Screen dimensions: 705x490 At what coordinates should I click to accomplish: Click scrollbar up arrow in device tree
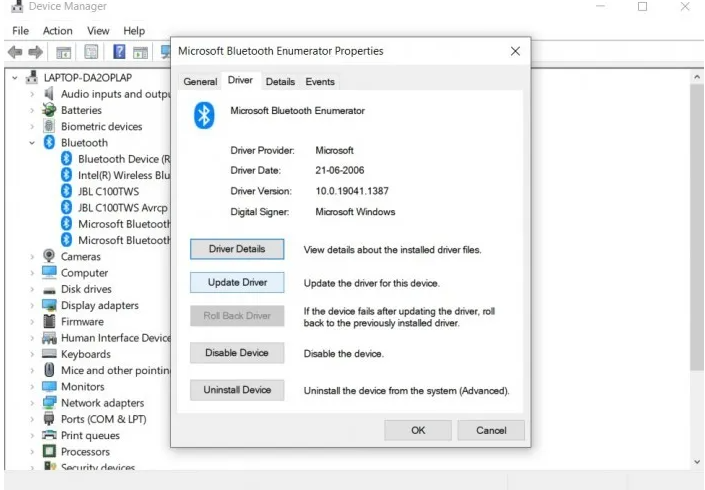697,77
